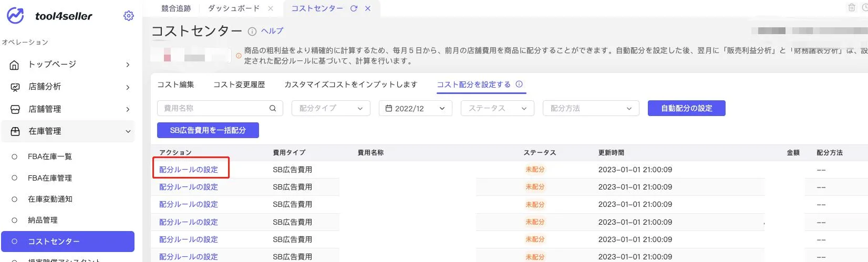Open the 配分タイプ dropdown

pos(330,108)
